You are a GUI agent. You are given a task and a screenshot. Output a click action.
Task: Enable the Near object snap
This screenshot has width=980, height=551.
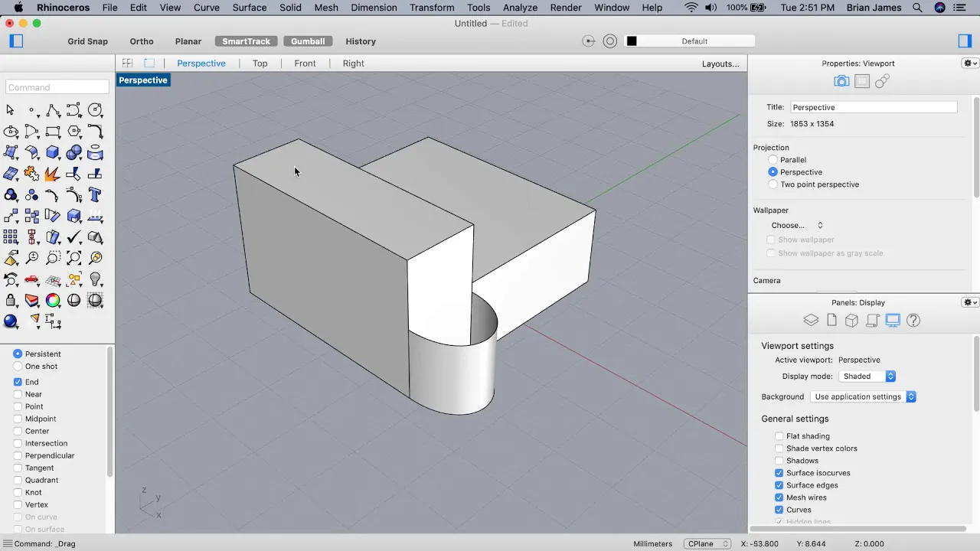click(18, 394)
